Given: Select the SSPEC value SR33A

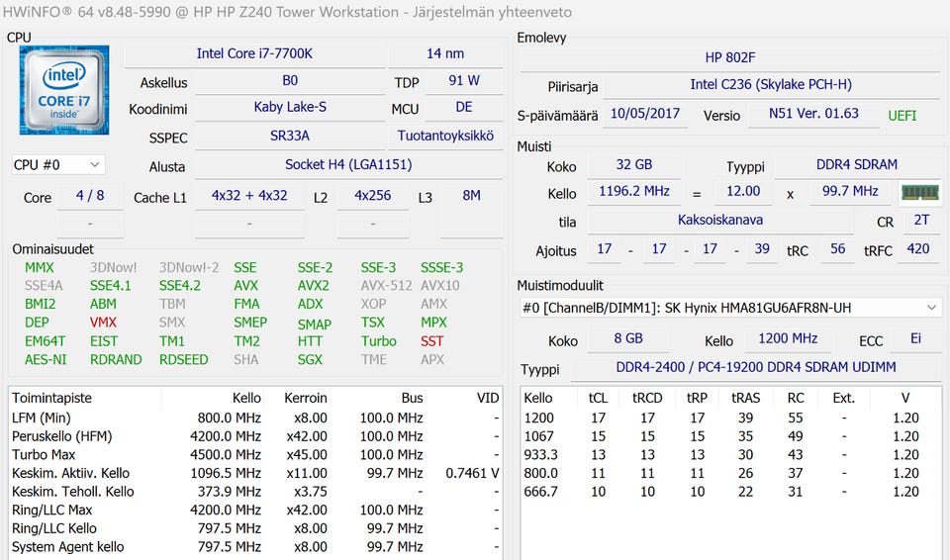Looking at the screenshot, I should click(x=290, y=137).
